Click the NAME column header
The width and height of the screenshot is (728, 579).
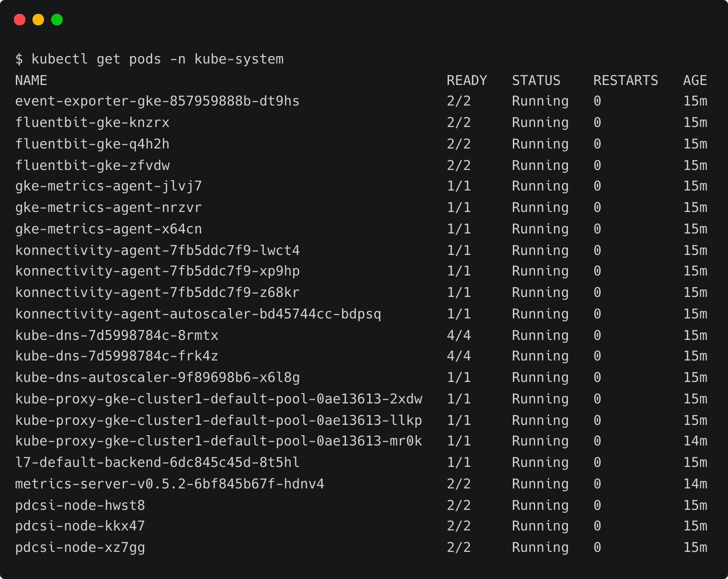pos(31,81)
